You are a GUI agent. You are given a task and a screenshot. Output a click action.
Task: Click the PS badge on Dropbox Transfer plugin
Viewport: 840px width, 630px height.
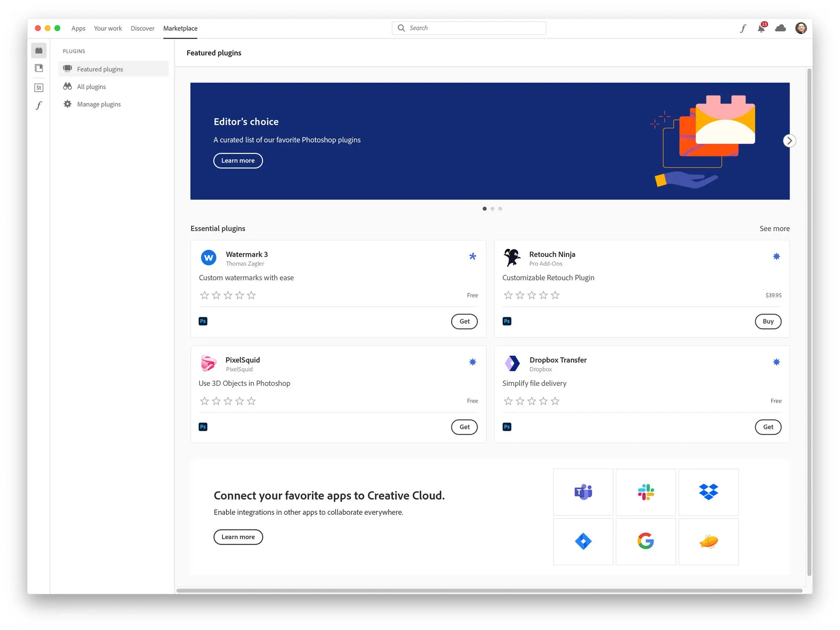coord(507,427)
